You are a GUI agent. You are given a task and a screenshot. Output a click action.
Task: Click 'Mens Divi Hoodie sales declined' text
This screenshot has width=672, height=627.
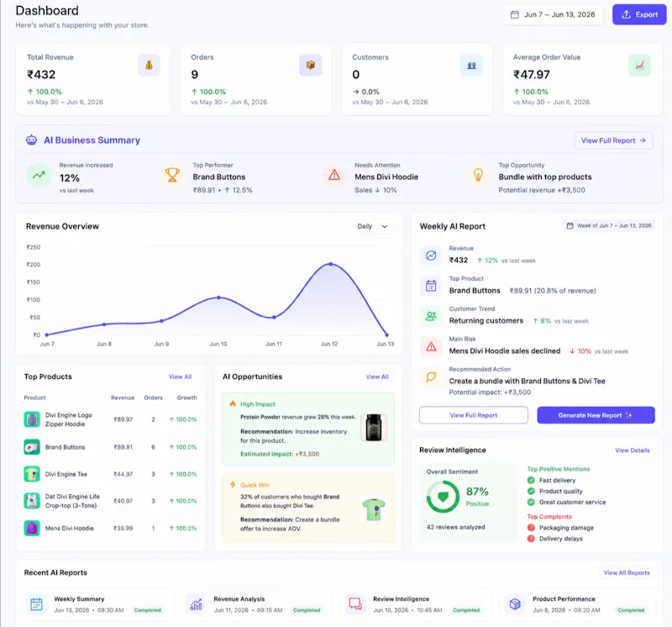pyautogui.click(x=505, y=350)
